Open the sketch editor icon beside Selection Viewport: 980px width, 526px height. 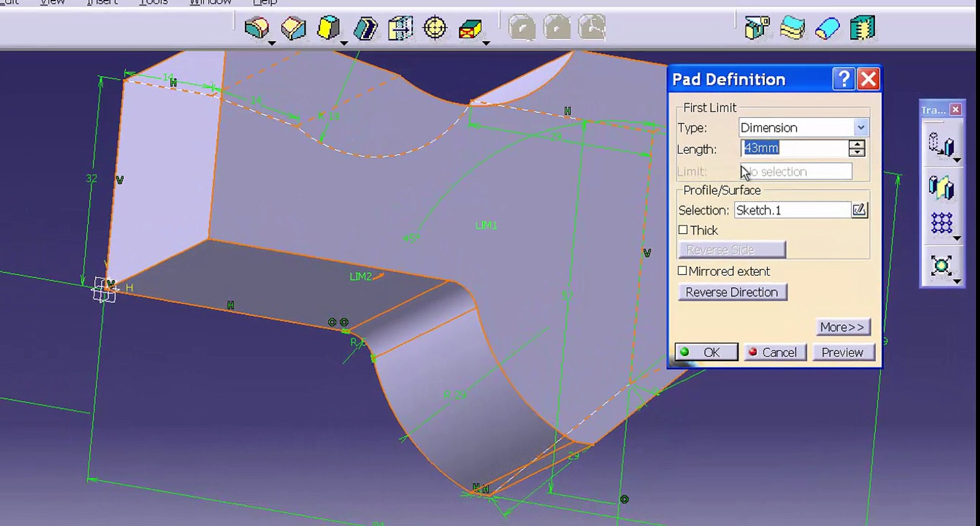(859, 210)
